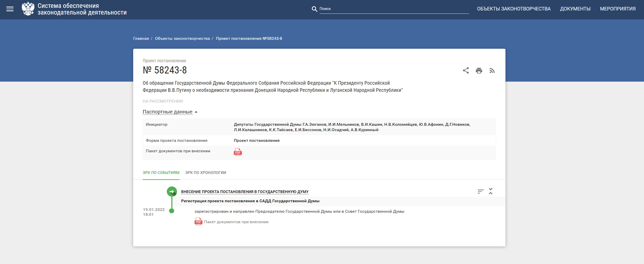Open PDF in the passport data table
Viewport: 644px width, 264px height.
tap(238, 152)
